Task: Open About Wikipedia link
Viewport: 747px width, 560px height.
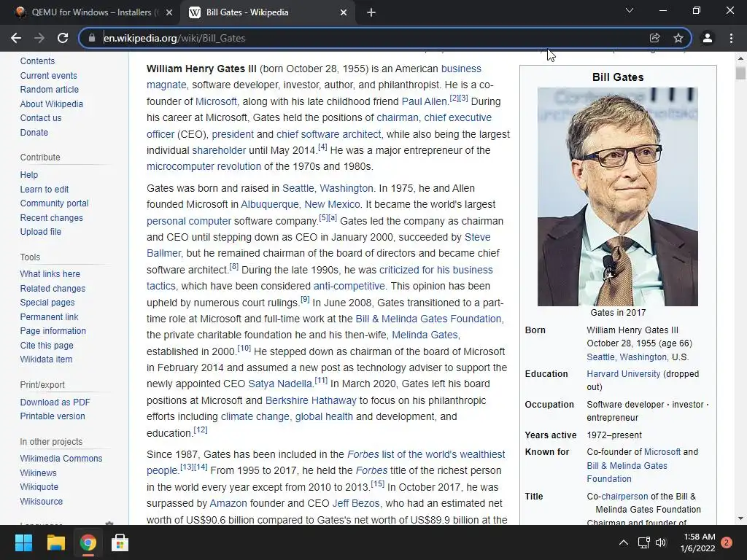Action: pos(52,104)
